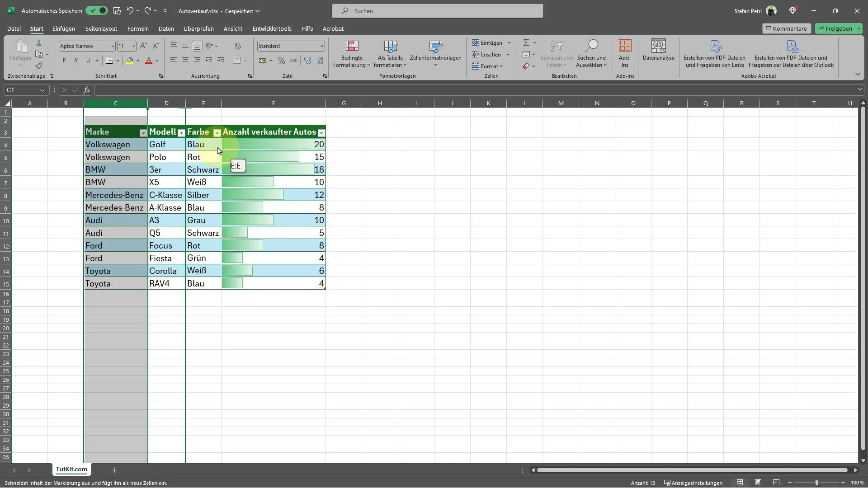Toggle the filter on Marke column
Image resolution: width=868 pixels, height=488 pixels.
[x=142, y=131]
